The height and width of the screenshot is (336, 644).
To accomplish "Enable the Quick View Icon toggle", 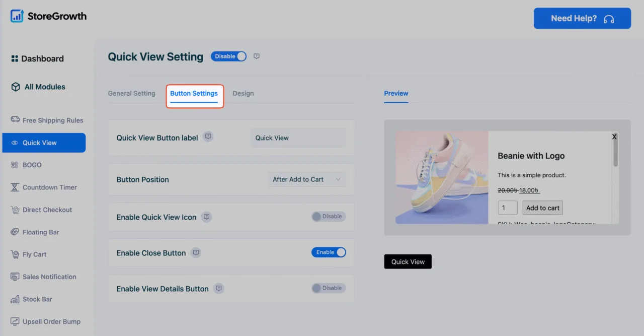I will (x=329, y=217).
